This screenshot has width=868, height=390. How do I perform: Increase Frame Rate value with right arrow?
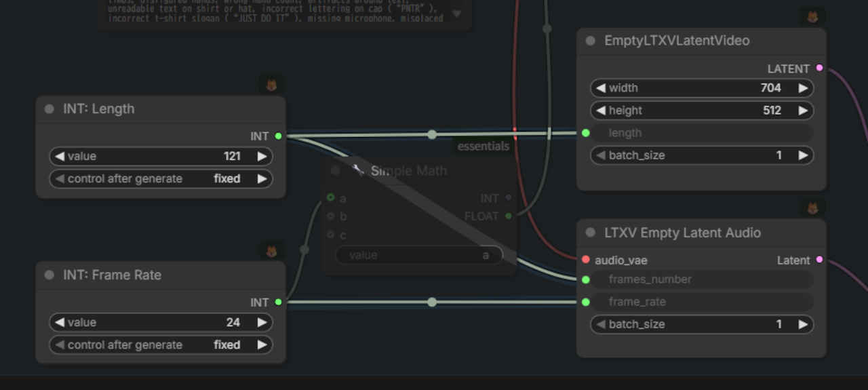[262, 323]
